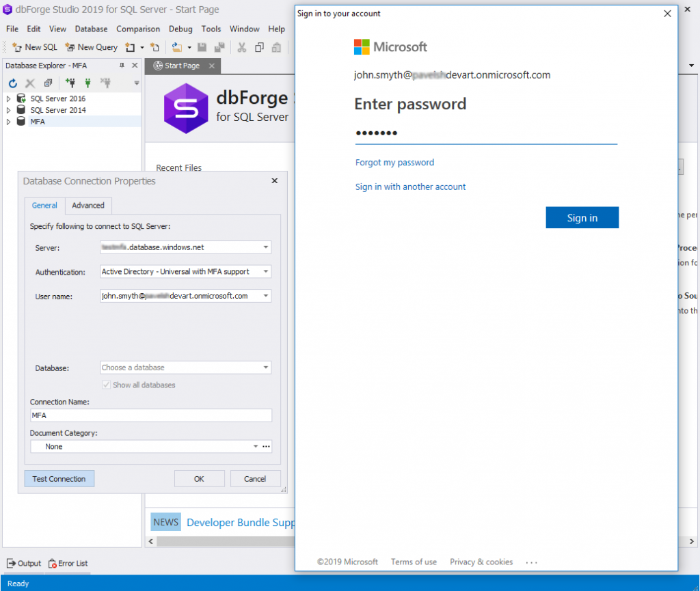Pin the Database Explorer panel
700x591 pixels.
tap(123, 65)
